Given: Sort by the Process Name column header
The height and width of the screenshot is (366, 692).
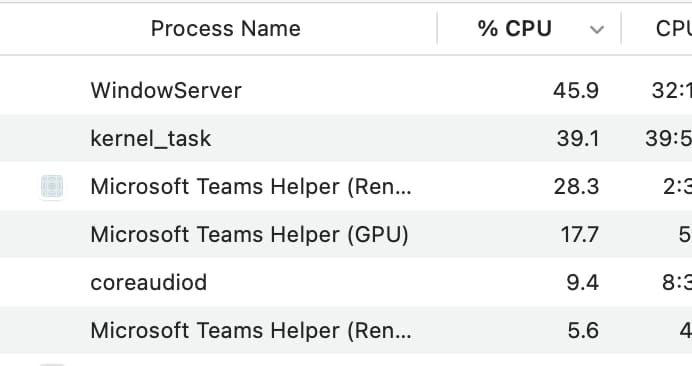Looking at the screenshot, I should pyautogui.click(x=226, y=29).
